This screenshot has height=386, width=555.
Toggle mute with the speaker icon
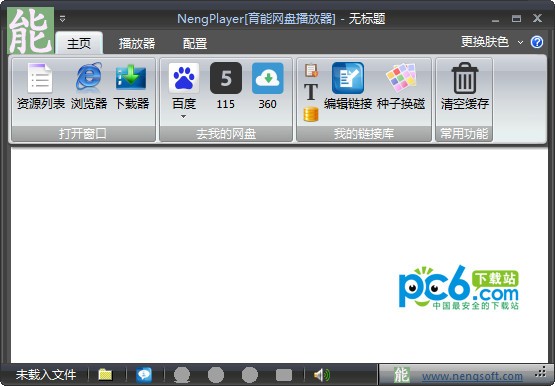pyautogui.click(x=322, y=375)
